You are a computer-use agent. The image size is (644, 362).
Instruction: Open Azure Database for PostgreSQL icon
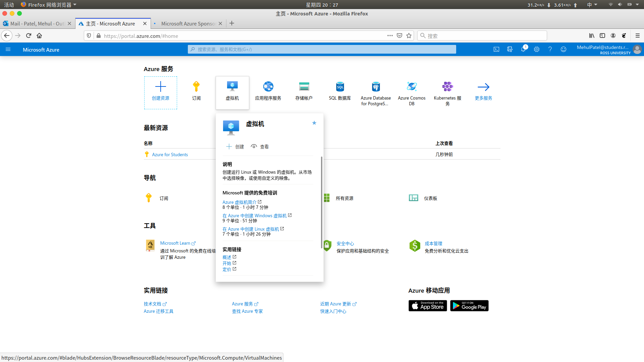coord(376,87)
